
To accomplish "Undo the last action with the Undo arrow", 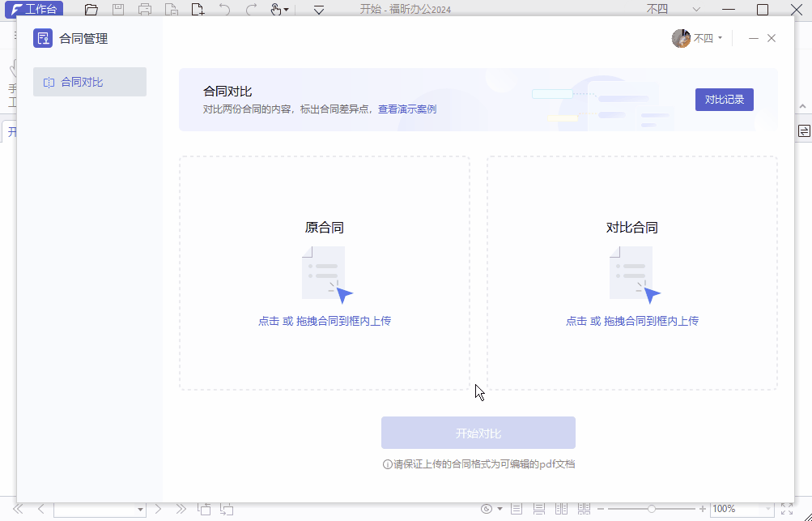I will pyautogui.click(x=224, y=9).
